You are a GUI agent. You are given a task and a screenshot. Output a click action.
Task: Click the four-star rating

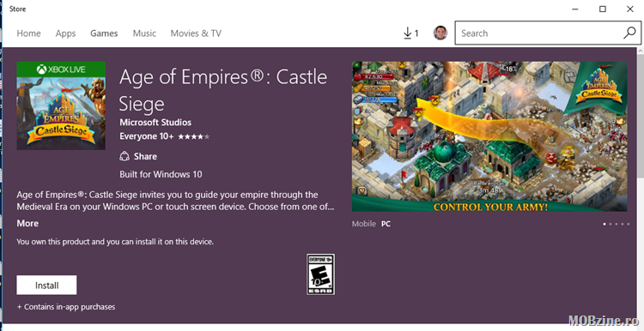(x=193, y=136)
